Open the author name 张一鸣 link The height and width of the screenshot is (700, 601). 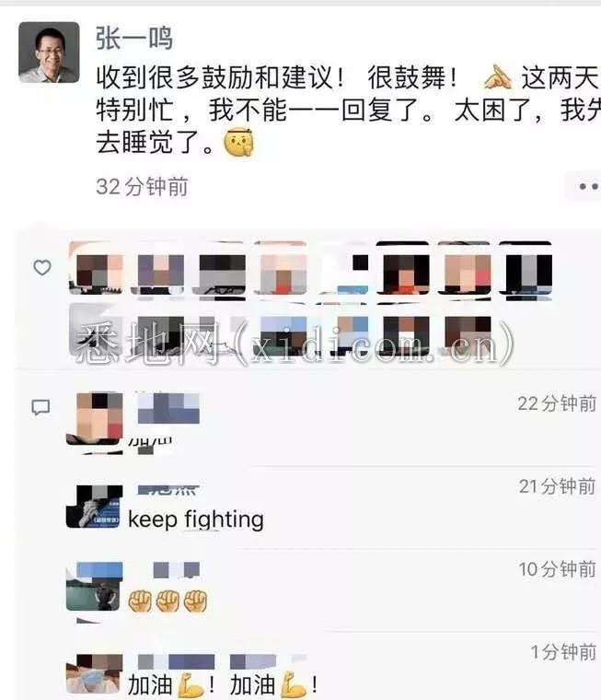click(134, 38)
